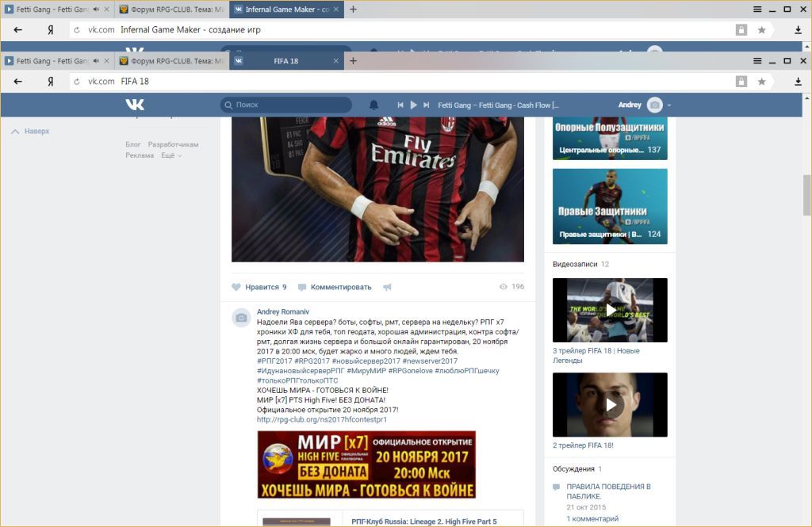812x527 pixels.
Task: Click the #люблюРПГшечку hashtag
Action: 466,371
